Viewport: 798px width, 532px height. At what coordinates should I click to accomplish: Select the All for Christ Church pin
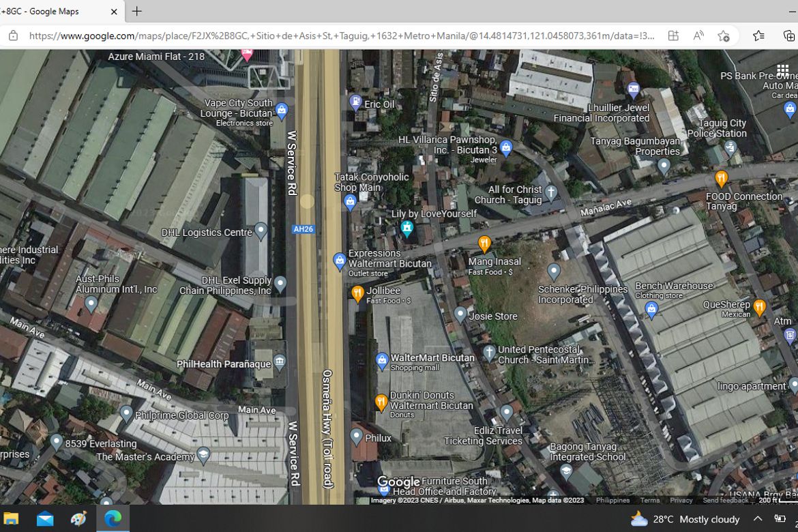coord(550,192)
